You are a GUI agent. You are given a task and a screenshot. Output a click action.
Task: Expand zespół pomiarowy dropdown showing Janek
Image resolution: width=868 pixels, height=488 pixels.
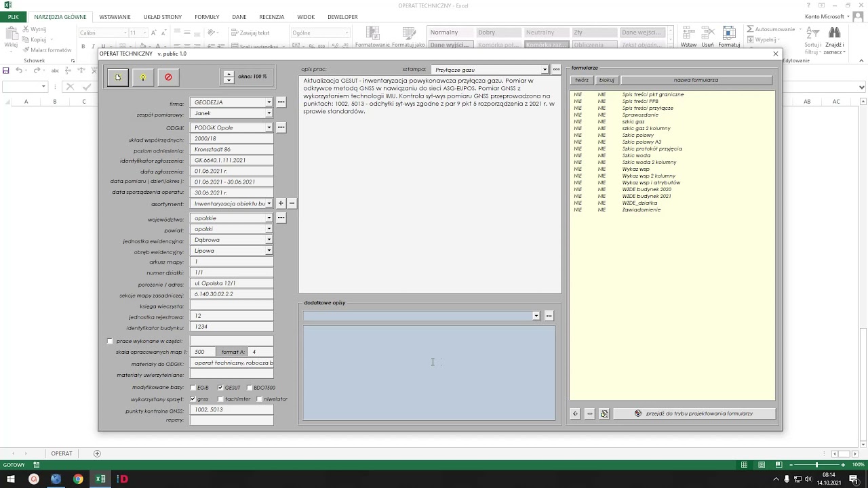(269, 113)
